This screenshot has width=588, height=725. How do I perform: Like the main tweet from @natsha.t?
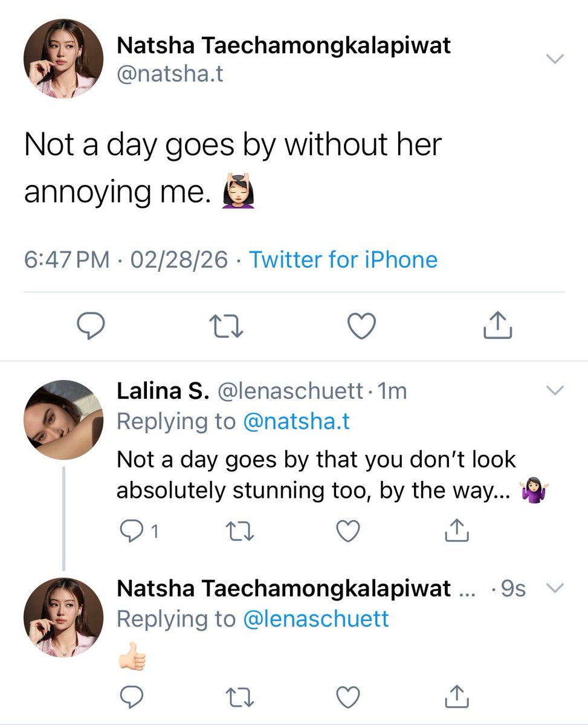click(362, 326)
